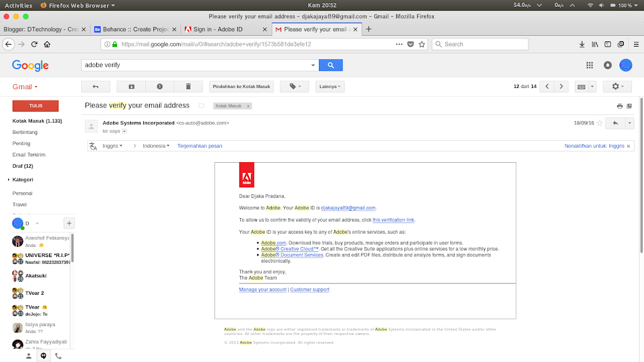The width and height of the screenshot is (644, 362).
Task: Toggle the importance marker beside subject
Action: pyautogui.click(x=201, y=106)
